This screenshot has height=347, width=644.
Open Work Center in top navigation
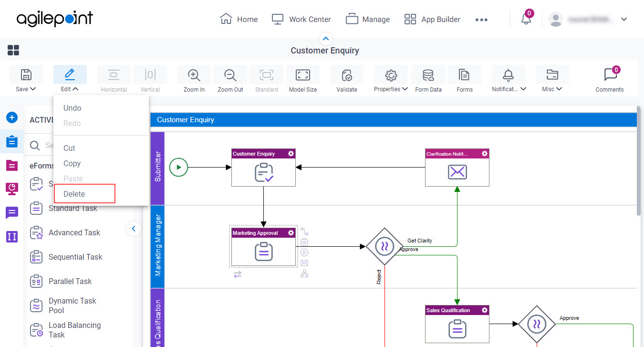point(301,19)
